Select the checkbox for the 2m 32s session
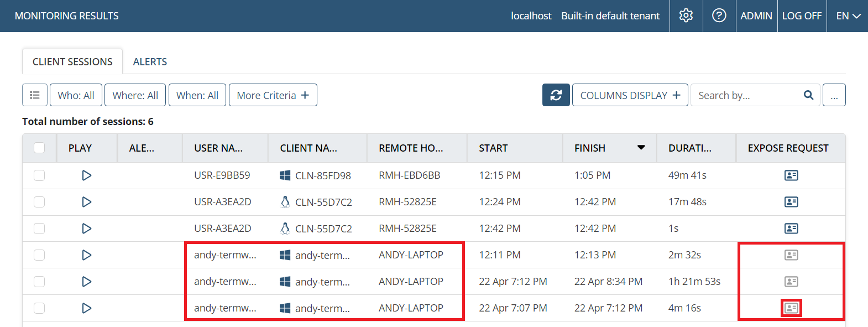 [x=39, y=255]
